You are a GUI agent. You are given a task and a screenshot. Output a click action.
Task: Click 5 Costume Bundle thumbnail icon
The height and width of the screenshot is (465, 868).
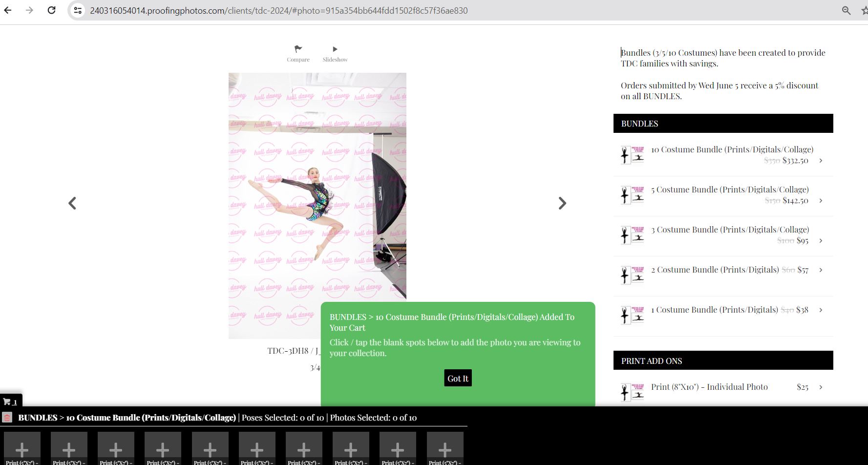click(x=633, y=195)
